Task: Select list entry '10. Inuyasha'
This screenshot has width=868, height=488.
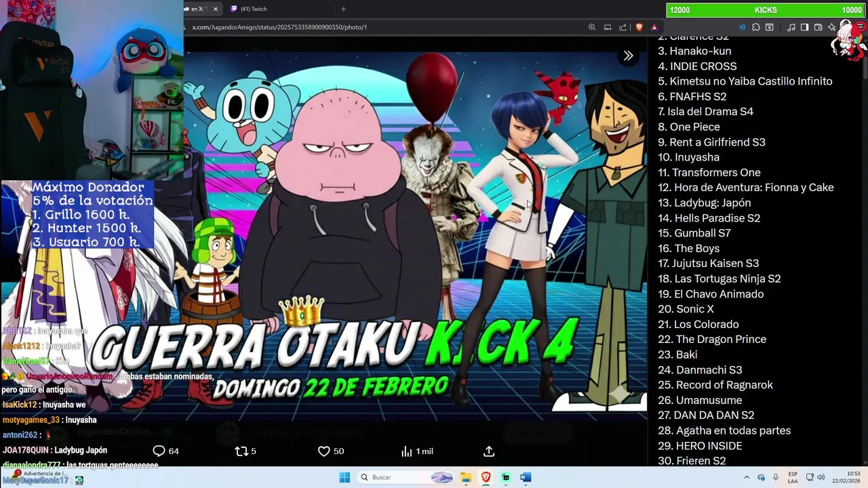Action: [x=688, y=157]
